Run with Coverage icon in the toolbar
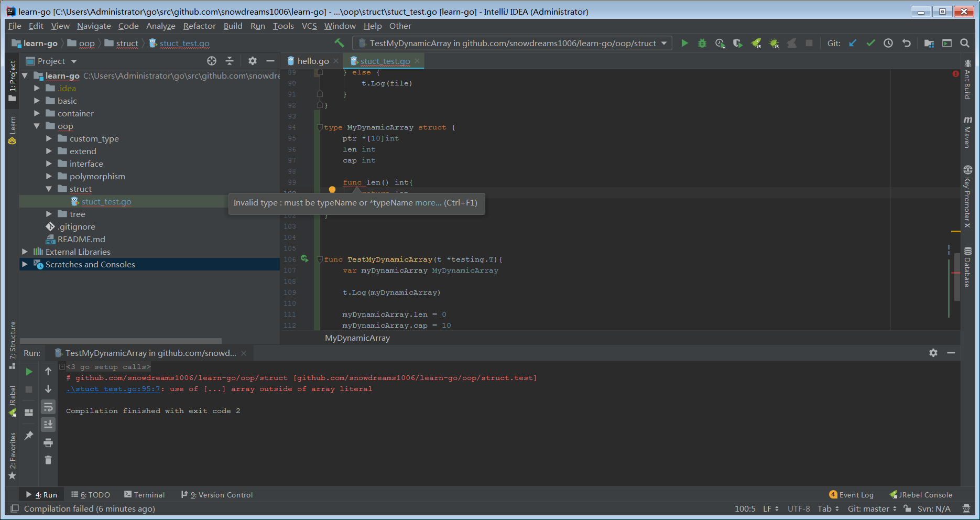 (x=720, y=43)
